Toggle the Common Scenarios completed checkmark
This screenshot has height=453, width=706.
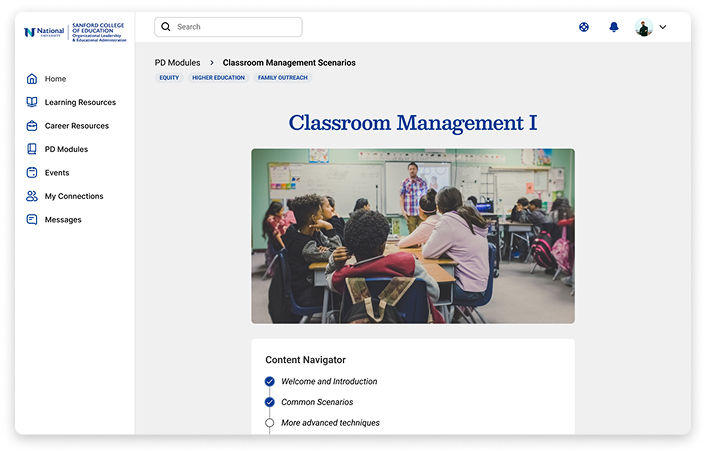click(269, 402)
